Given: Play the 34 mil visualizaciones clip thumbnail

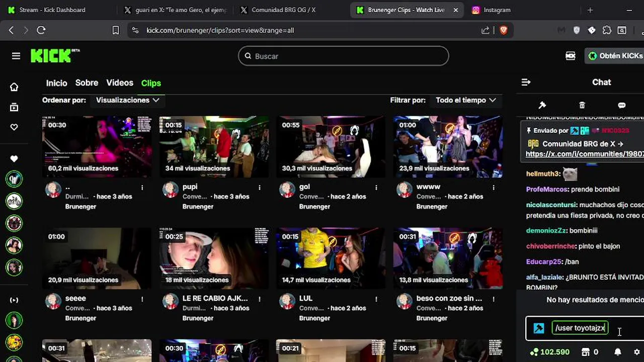Looking at the screenshot, I should tap(214, 147).
